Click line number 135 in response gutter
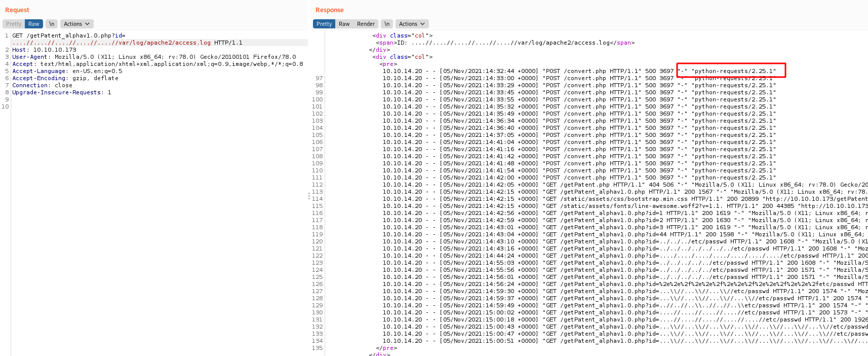The width and height of the screenshot is (868, 356). [x=318, y=348]
